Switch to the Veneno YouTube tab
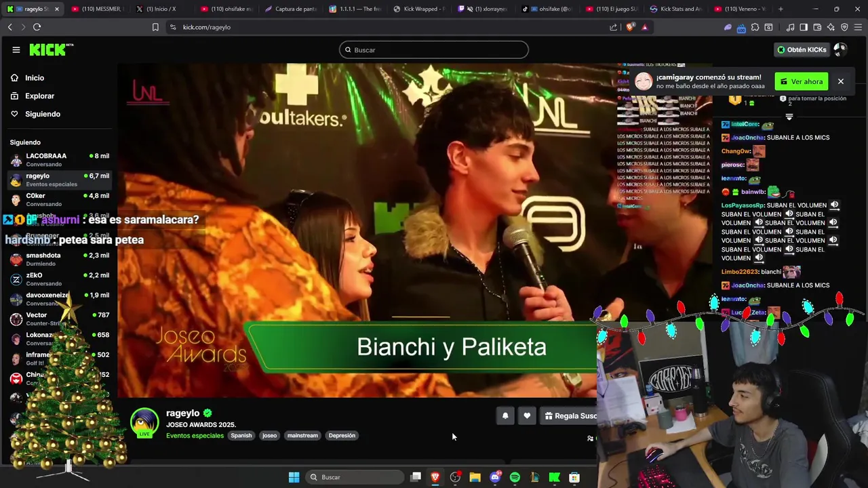The height and width of the screenshot is (488, 868). tap(739, 9)
